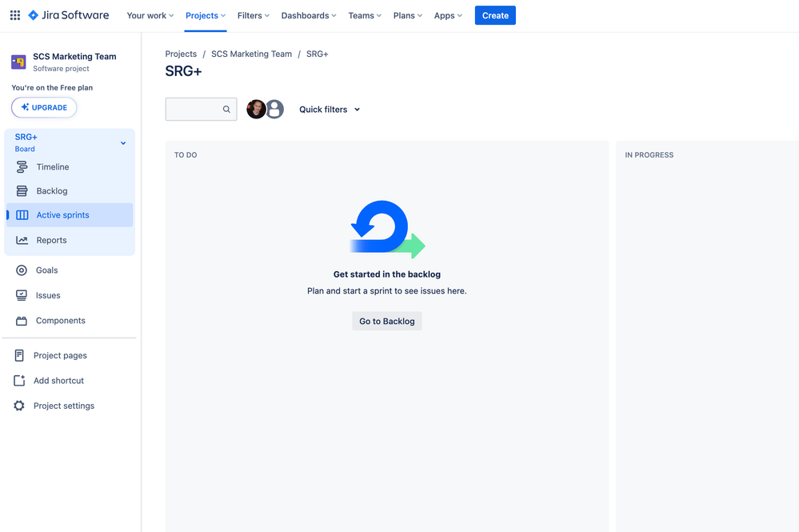Open the Teams menu
This screenshot has width=799, height=532.
point(365,15)
